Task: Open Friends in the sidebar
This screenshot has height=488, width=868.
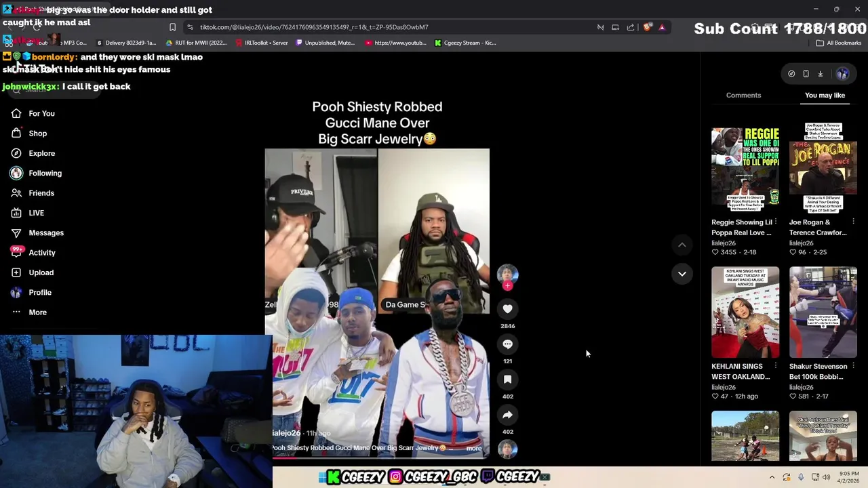Action: (33, 193)
